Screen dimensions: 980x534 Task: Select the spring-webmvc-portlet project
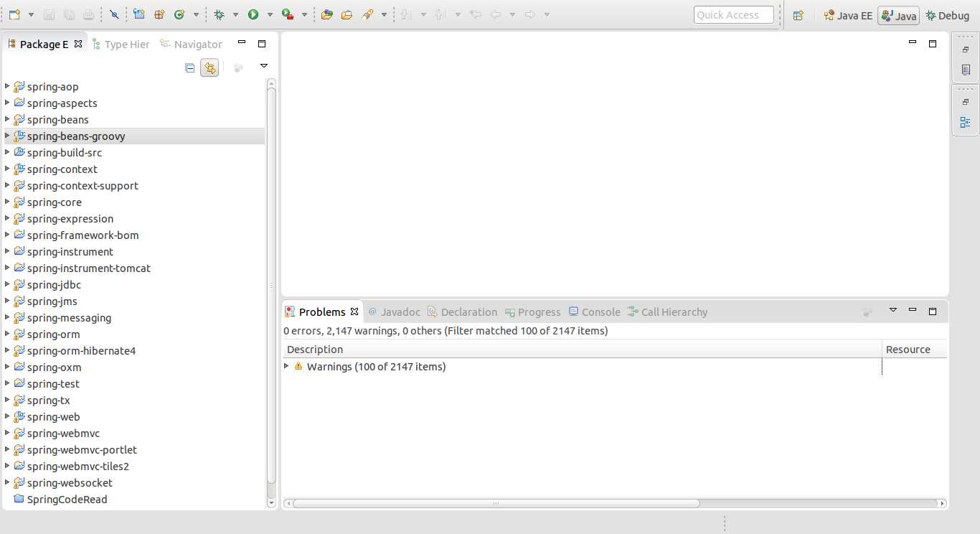82,449
